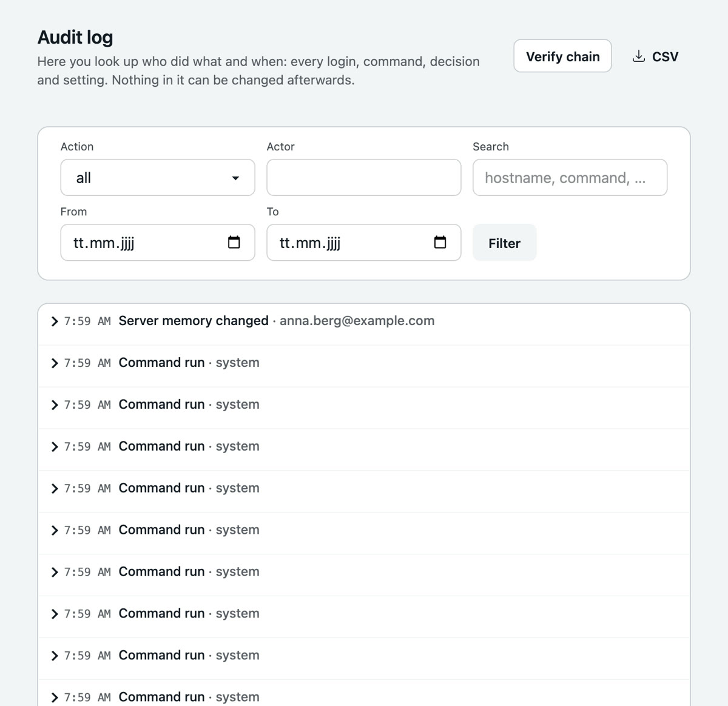Click the From date text tt.mm.jjjj
Viewport: 728px width, 706px height.
point(104,243)
